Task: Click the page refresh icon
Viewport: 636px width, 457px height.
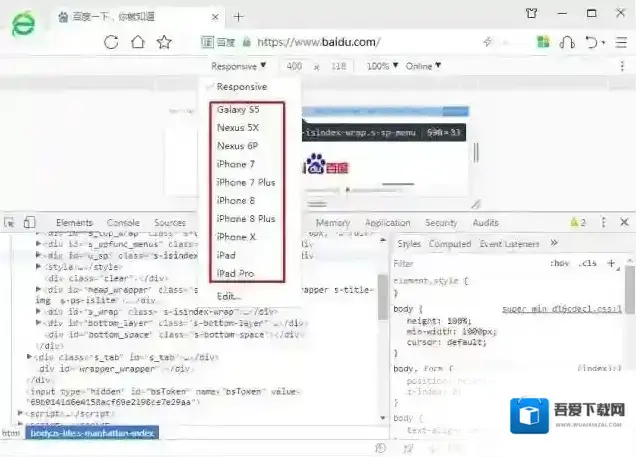Action: pos(111,42)
